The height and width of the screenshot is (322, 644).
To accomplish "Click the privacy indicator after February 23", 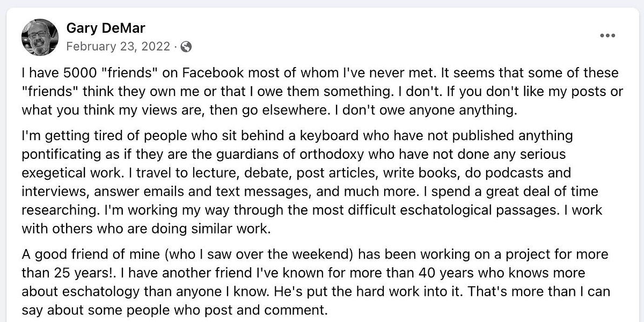I will pos(185,47).
